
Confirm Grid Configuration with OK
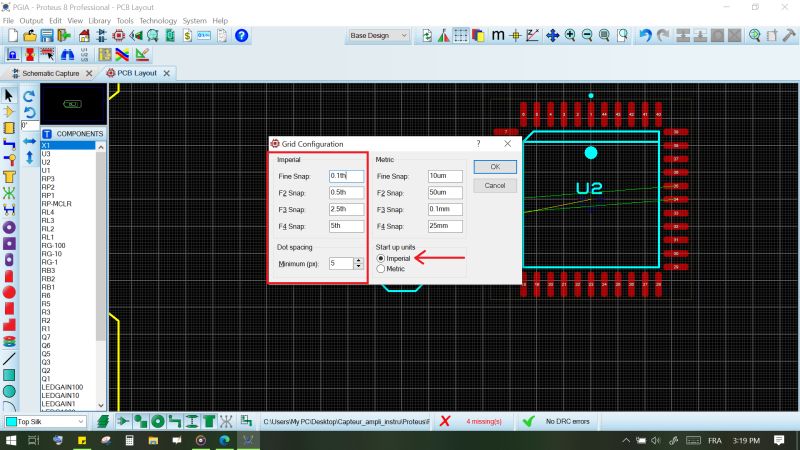tap(495, 167)
